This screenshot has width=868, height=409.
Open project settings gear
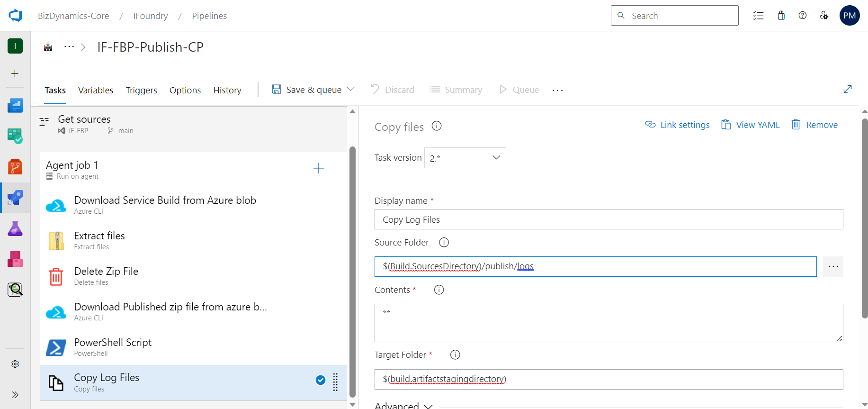click(15, 364)
